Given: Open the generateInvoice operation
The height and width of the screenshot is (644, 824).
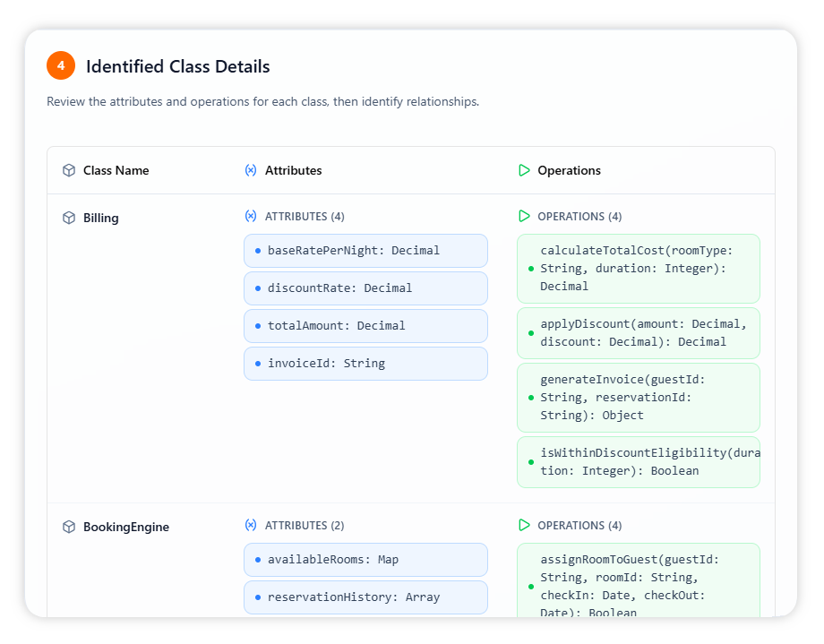Looking at the screenshot, I should [638, 398].
